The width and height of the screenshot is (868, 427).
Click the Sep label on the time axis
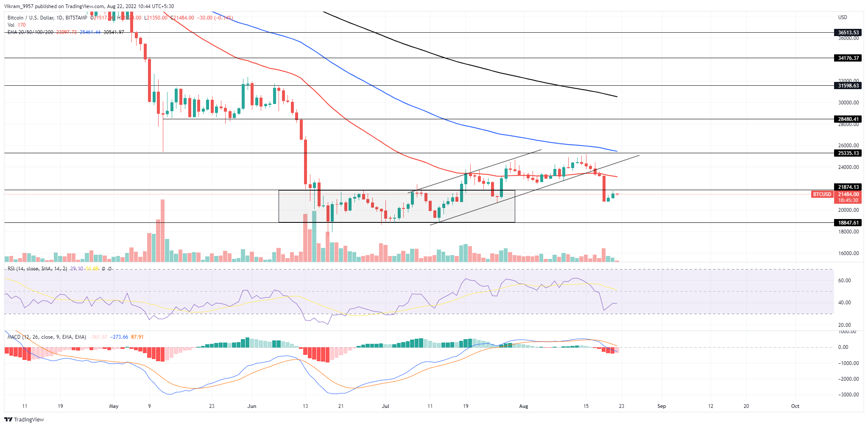[x=661, y=406]
